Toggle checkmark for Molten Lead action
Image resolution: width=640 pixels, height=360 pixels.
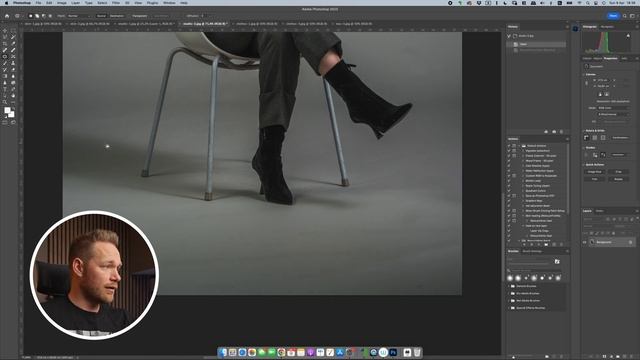(x=509, y=181)
